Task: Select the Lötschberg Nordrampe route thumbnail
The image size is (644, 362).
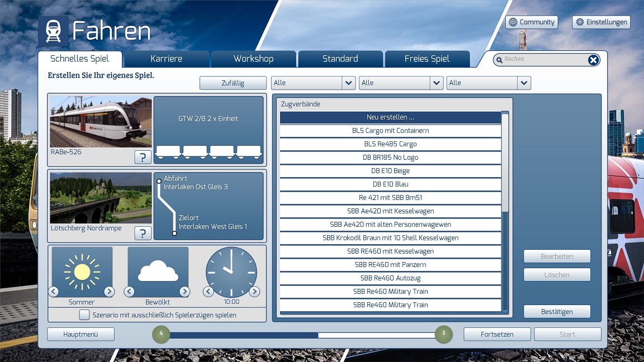Action: [x=101, y=198]
